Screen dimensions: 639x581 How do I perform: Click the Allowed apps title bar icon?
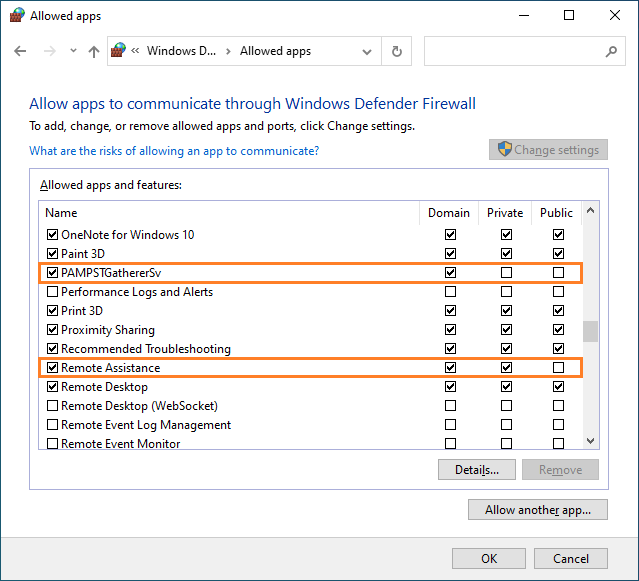pyautogui.click(x=17, y=16)
